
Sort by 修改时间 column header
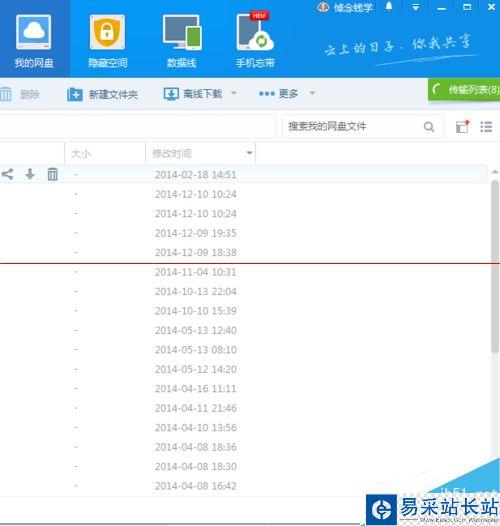coord(200,154)
